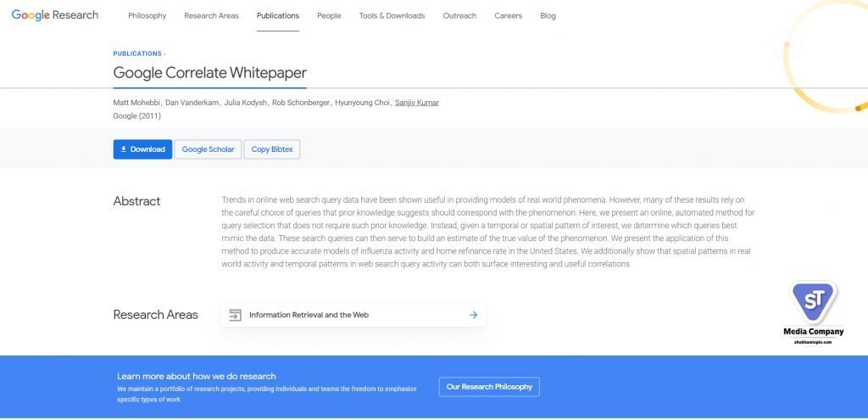Click the Abstract heading
The image size is (868, 420).
tap(136, 201)
